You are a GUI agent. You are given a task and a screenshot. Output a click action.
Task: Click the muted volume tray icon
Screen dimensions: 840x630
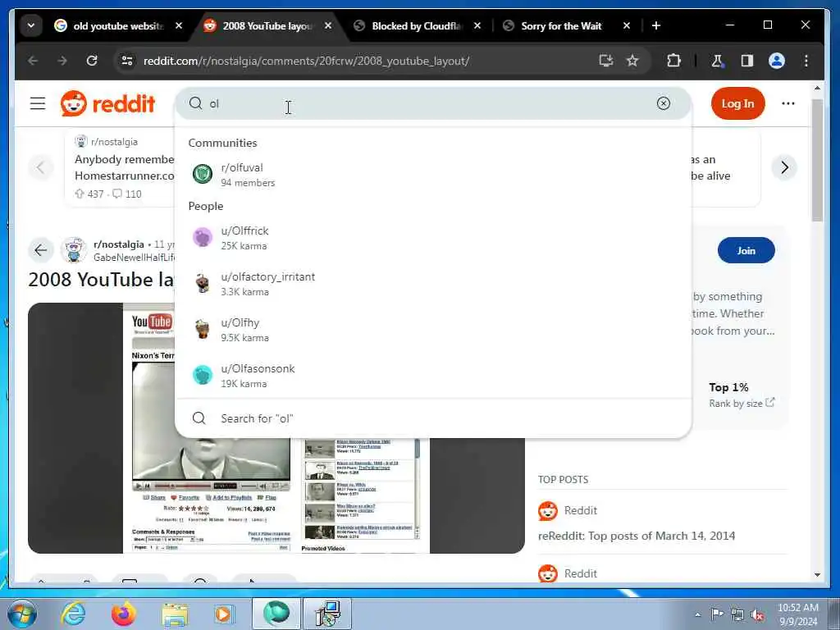click(757, 614)
